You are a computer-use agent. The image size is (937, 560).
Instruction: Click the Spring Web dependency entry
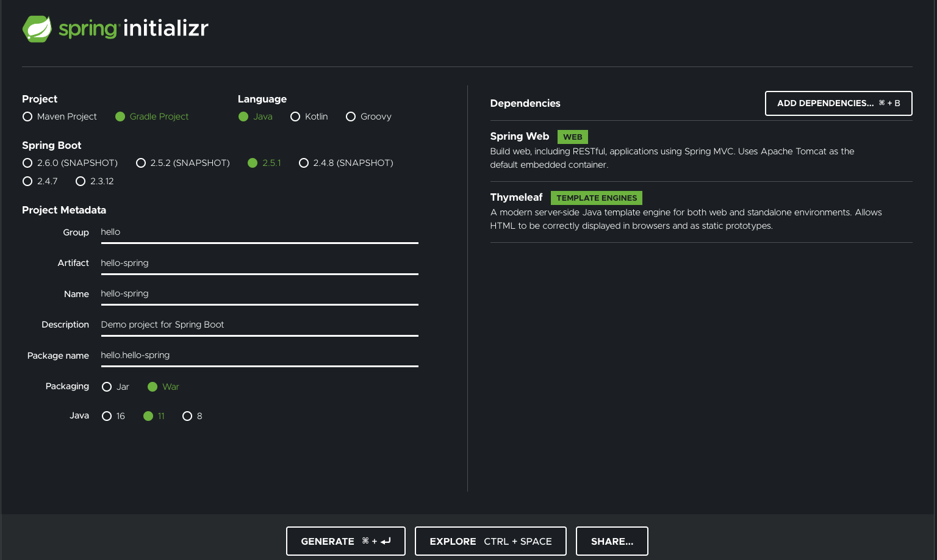(x=701, y=151)
